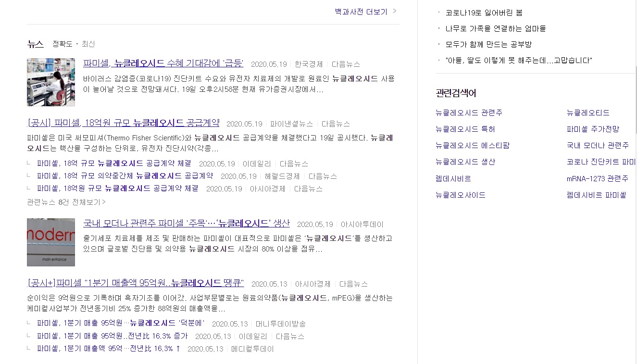The height and width of the screenshot is (364, 637).
Task: Open 다음뉴스 link beside 파이낸셜뉴스
Action: 336,124
